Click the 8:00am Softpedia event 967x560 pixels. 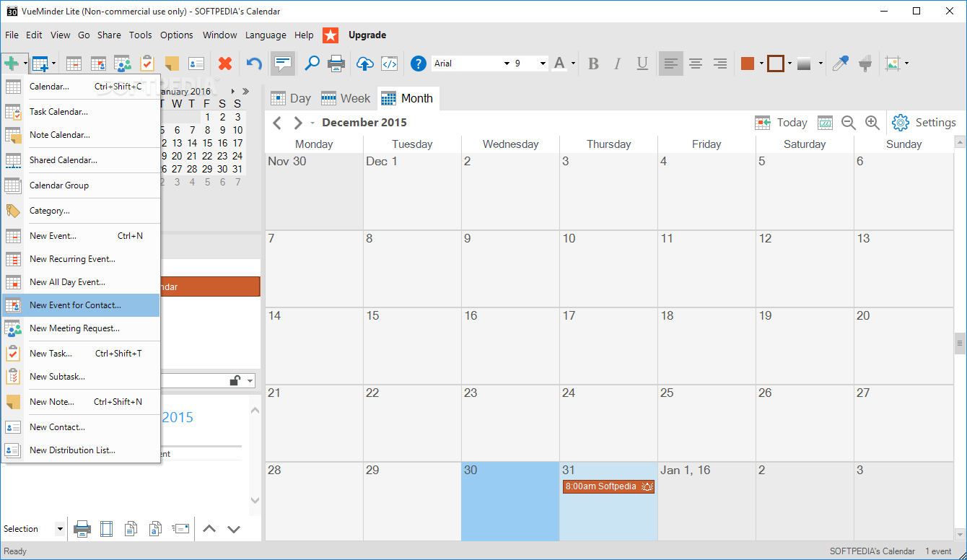608,486
